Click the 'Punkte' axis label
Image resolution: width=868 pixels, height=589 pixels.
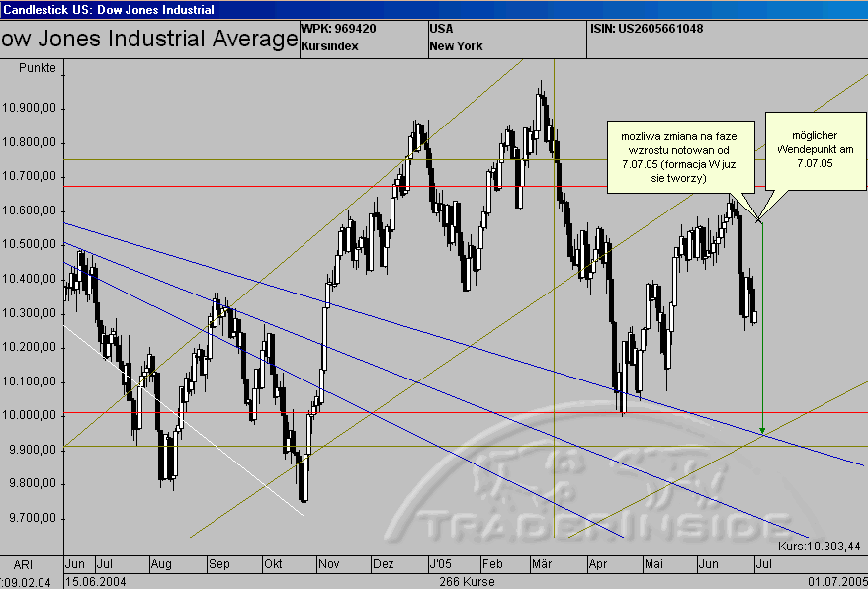(38, 68)
